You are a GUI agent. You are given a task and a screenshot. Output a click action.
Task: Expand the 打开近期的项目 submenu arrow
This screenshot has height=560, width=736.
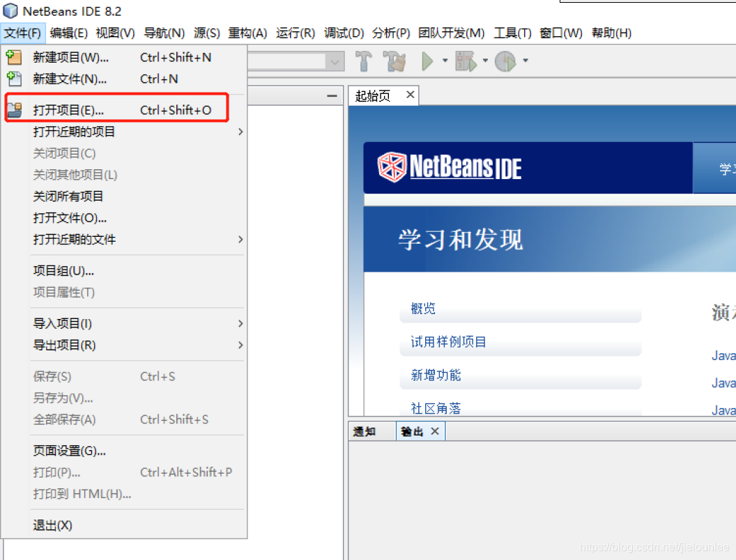click(x=240, y=132)
